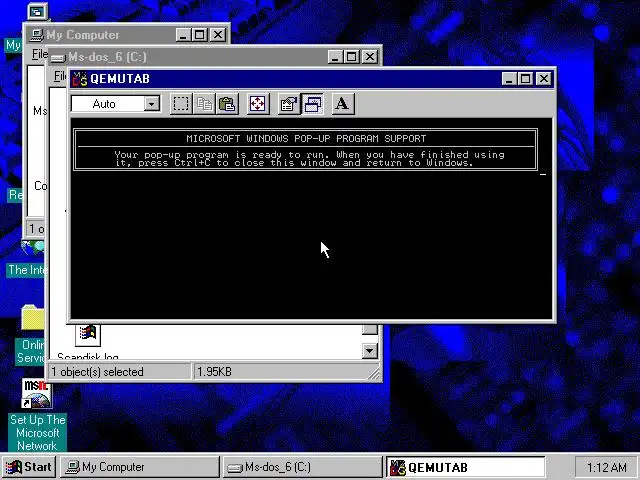Select the Online Services folder icon
640x480 pixels.
pos(32,318)
